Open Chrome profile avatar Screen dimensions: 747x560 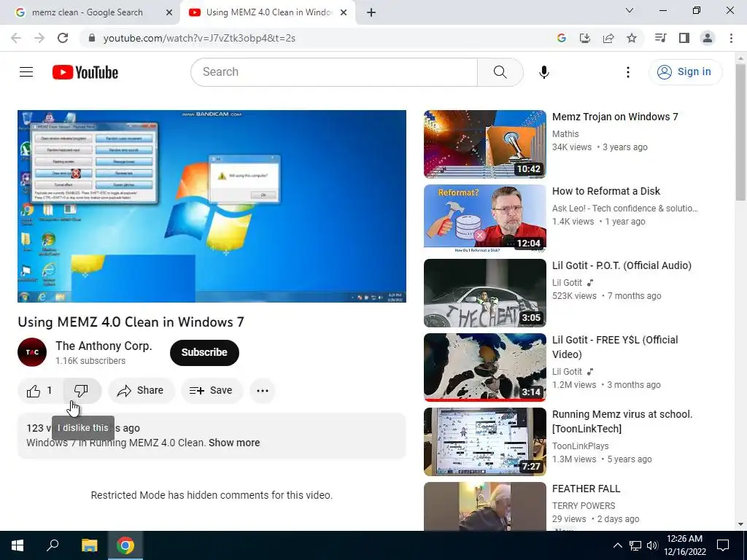[708, 38]
